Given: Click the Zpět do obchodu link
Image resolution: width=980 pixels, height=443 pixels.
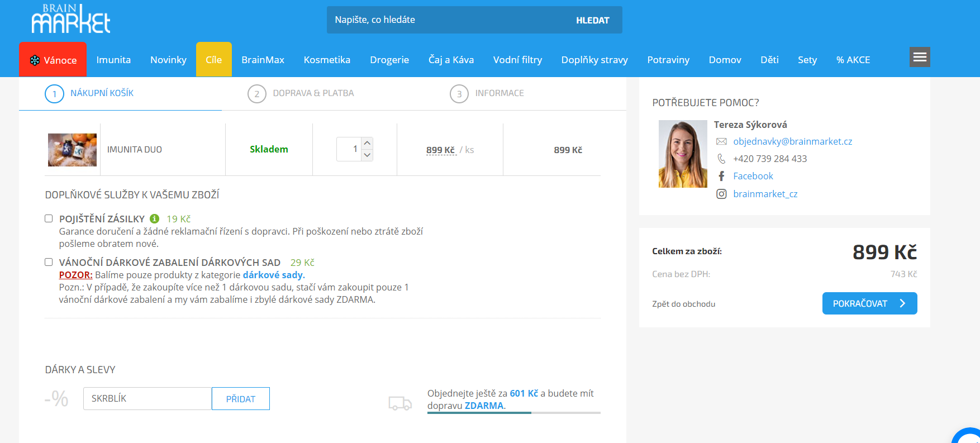Looking at the screenshot, I should click(x=683, y=304).
